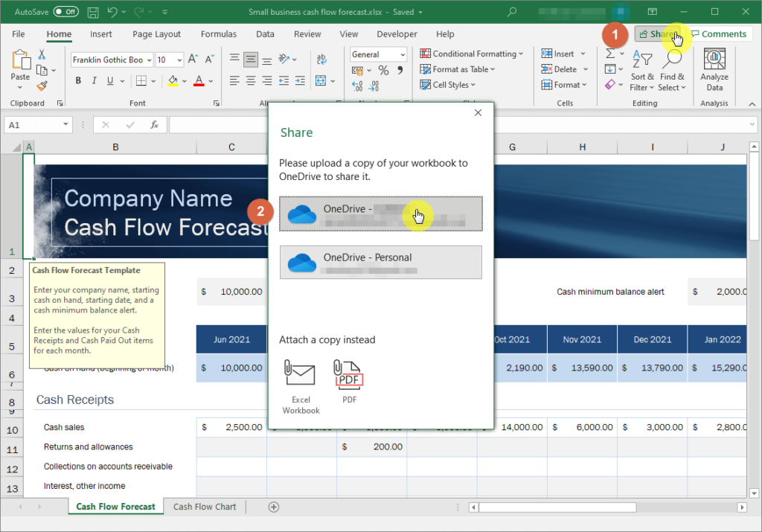Open the Formulas tab
The height and width of the screenshot is (532, 762).
(x=219, y=34)
